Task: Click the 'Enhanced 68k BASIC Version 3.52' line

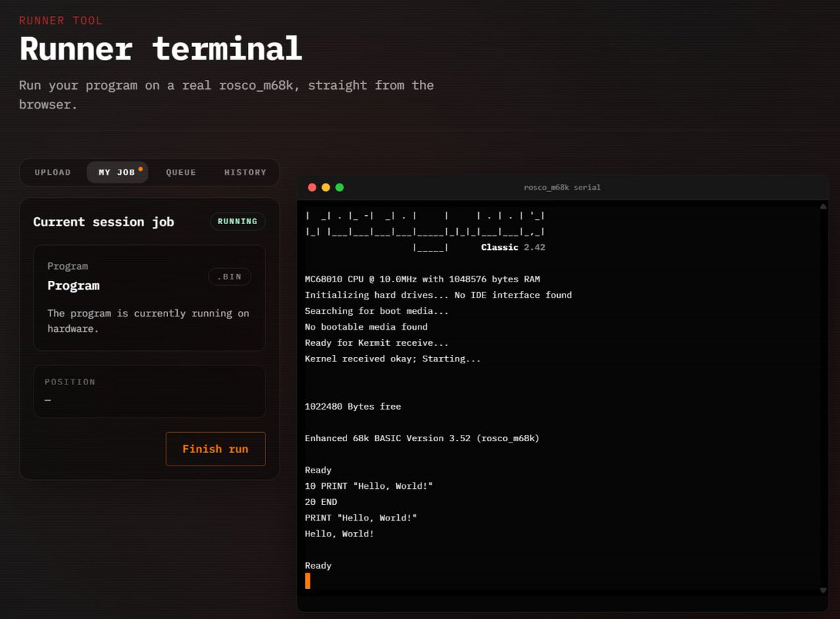Action: [422, 438]
